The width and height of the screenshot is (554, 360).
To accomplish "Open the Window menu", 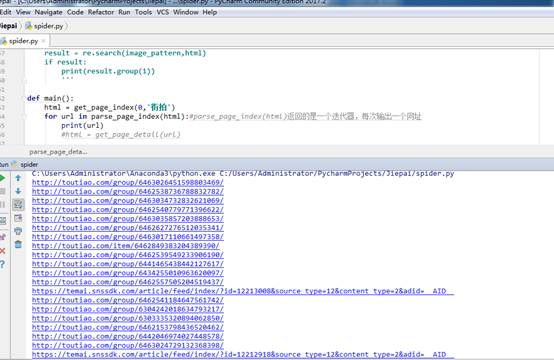I will click(186, 12).
